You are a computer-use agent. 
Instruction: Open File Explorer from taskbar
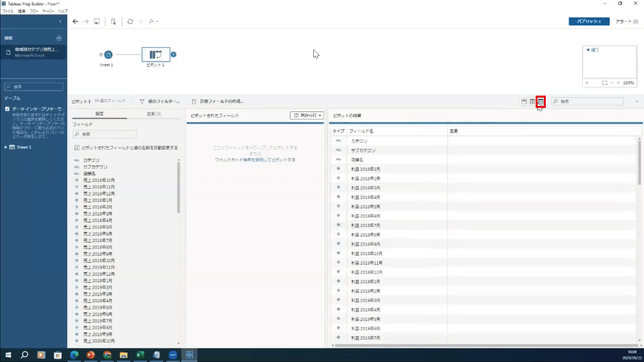[124, 355]
